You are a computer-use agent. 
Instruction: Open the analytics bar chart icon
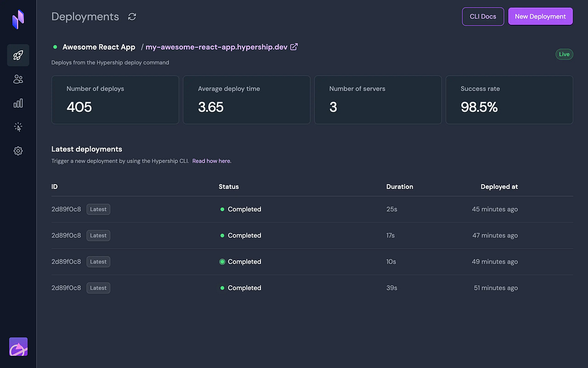[x=18, y=103]
